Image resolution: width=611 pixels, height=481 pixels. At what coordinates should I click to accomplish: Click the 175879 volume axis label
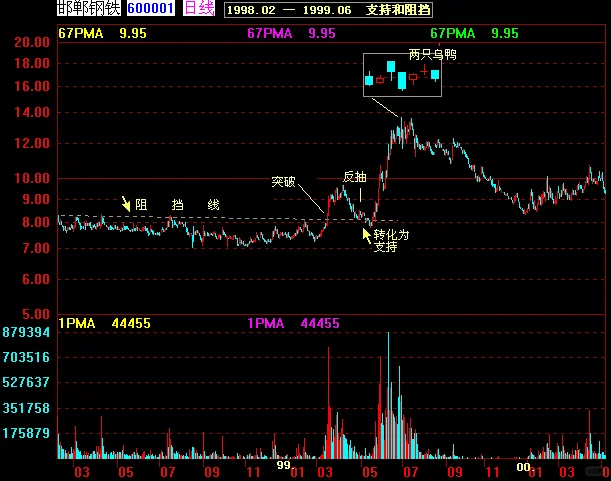pyautogui.click(x=26, y=433)
